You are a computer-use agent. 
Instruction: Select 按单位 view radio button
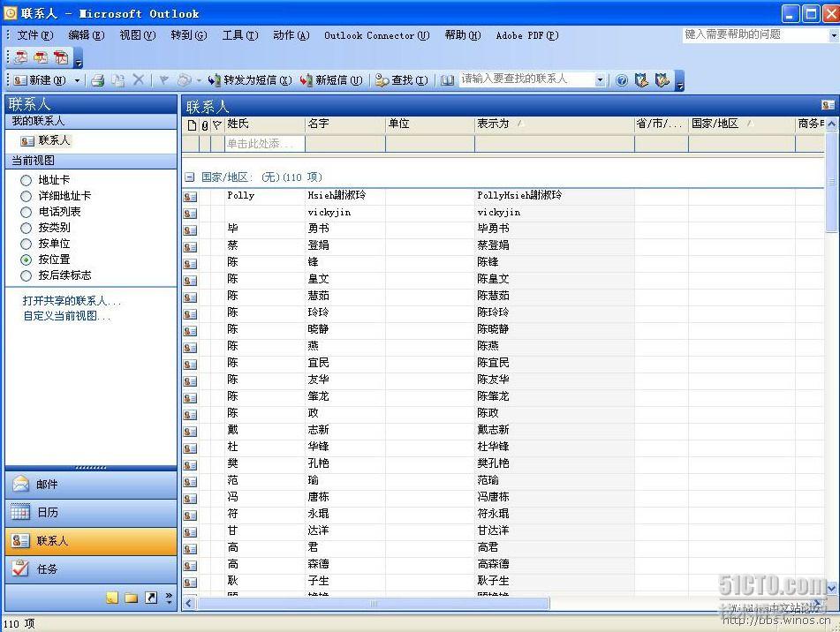pos(26,244)
